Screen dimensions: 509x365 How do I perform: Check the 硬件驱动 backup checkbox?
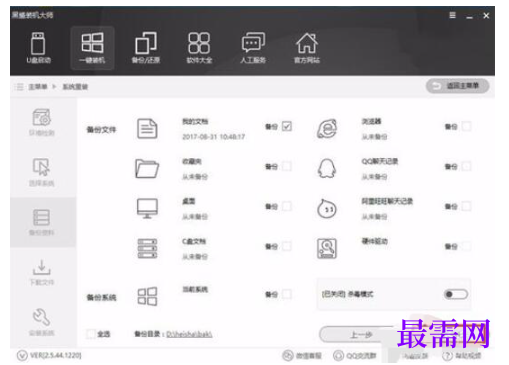[x=467, y=246]
